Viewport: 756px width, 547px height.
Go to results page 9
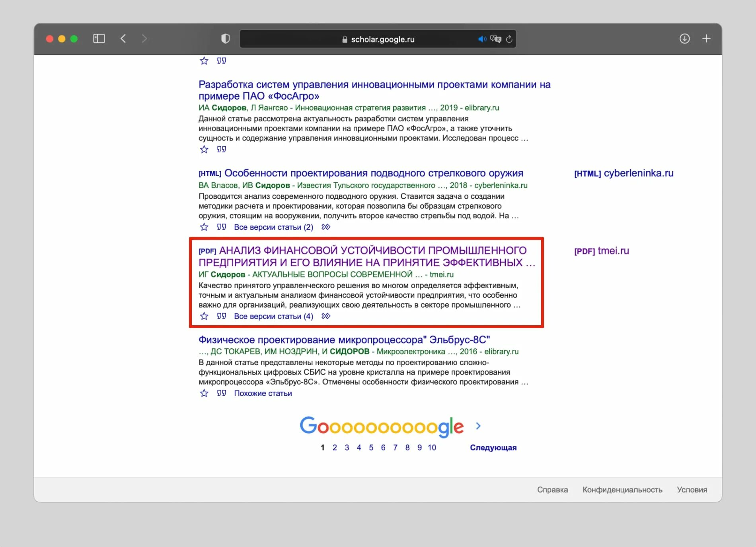pos(419,447)
